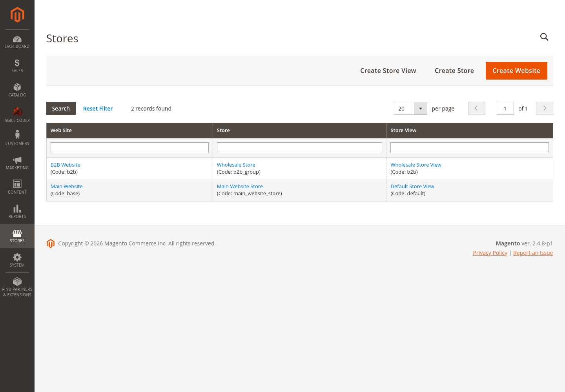Click the Magento logo in the footer
The image size is (565, 392).
pyautogui.click(x=51, y=244)
